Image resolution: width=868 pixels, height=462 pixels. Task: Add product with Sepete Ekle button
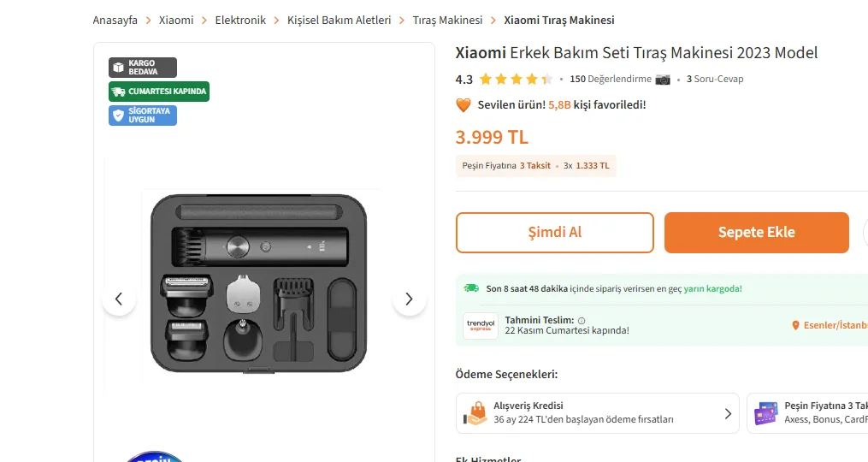(756, 233)
